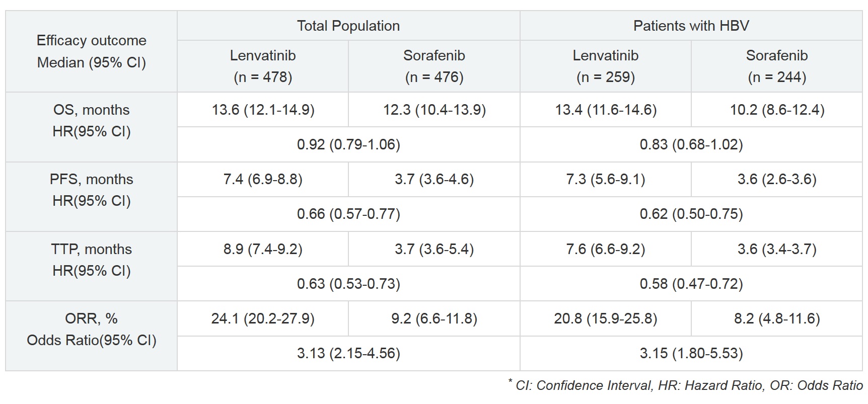The height and width of the screenshot is (404, 868).
Task: Click the Lenvatinib (n = 478) column header
Action: (x=263, y=66)
